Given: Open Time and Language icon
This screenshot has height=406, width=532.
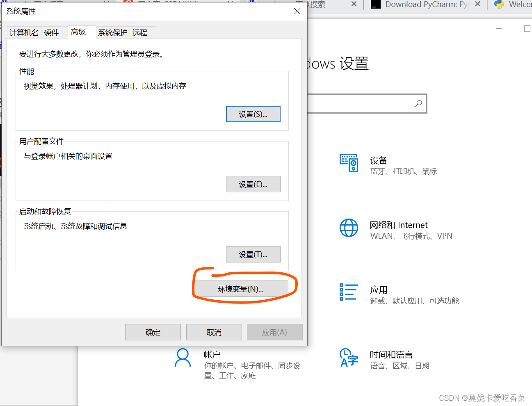Looking at the screenshot, I should [349, 357].
